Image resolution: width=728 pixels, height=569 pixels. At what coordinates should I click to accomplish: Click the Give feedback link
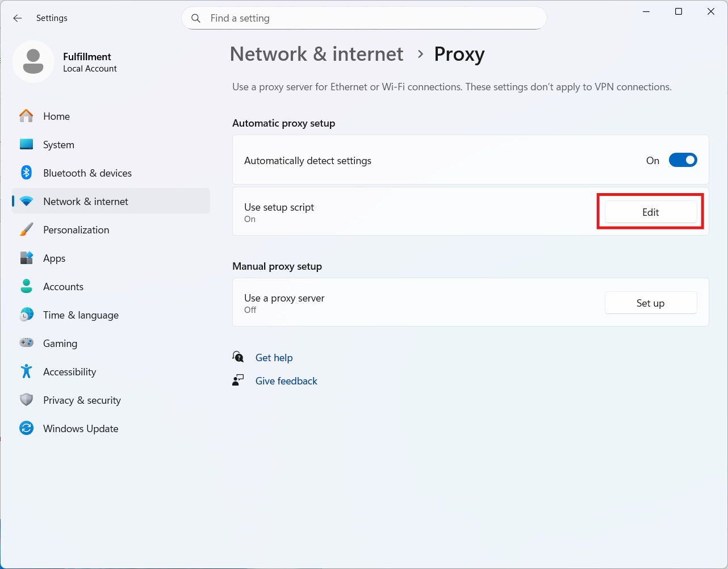[286, 381]
